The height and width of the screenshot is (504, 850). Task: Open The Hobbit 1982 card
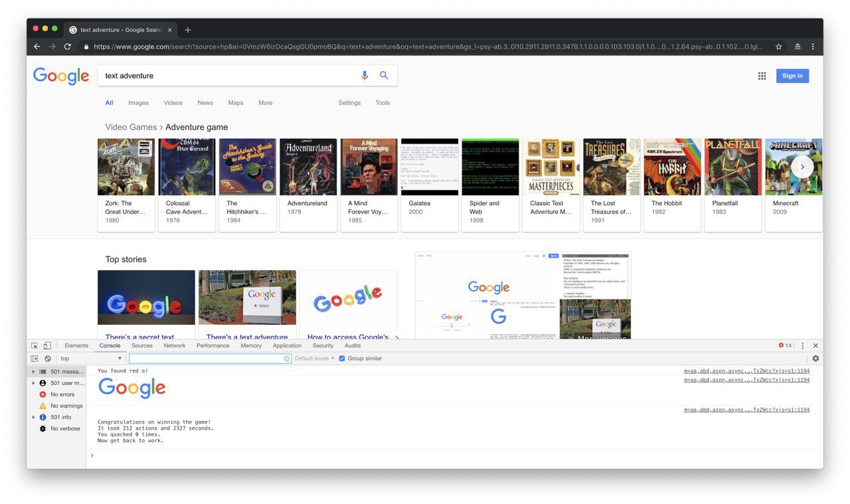(x=672, y=185)
